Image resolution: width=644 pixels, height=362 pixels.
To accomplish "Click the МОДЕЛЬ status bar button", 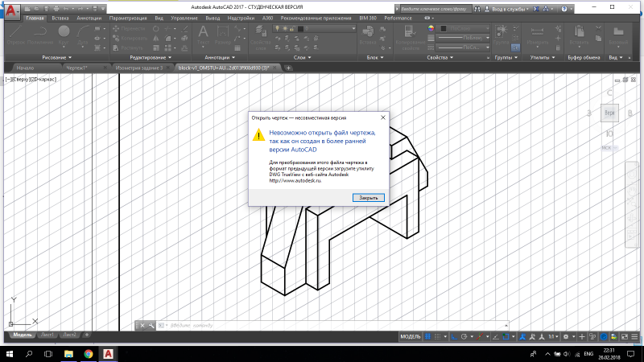I will click(411, 336).
